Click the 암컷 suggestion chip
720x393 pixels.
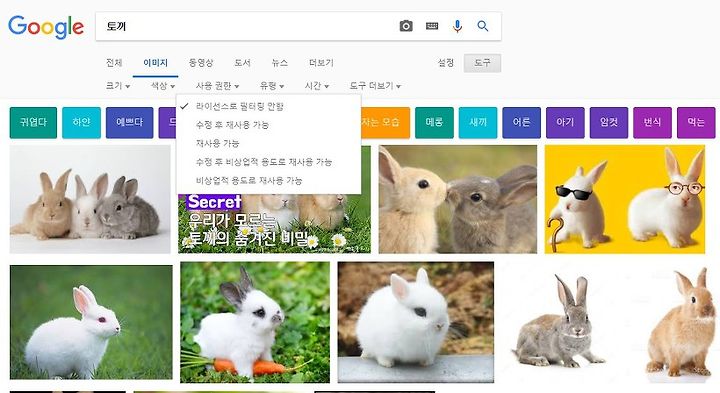click(608, 123)
